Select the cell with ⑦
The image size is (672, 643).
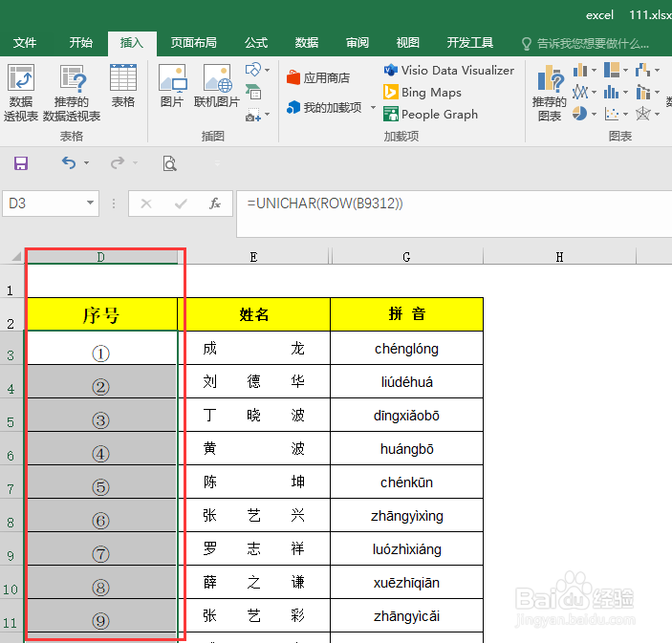click(x=101, y=548)
